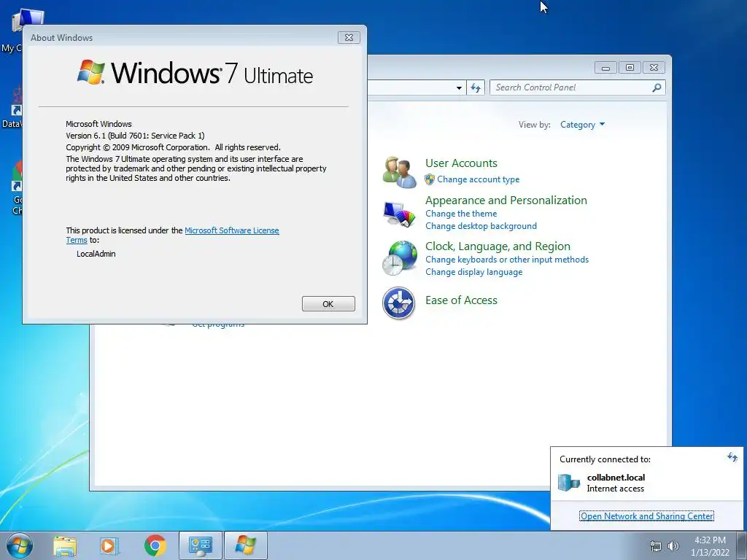
Task: Click Open Network and Sharing Center link
Action: point(646,516)
